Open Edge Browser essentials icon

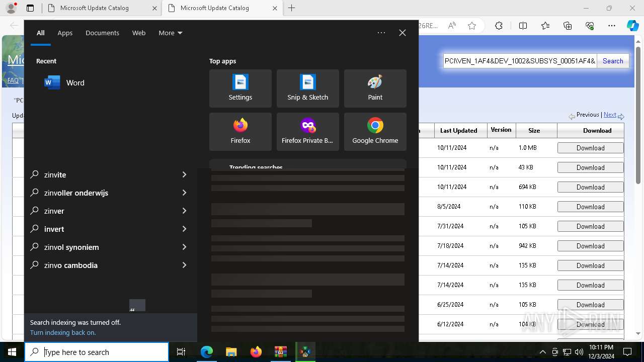(590, 26)
